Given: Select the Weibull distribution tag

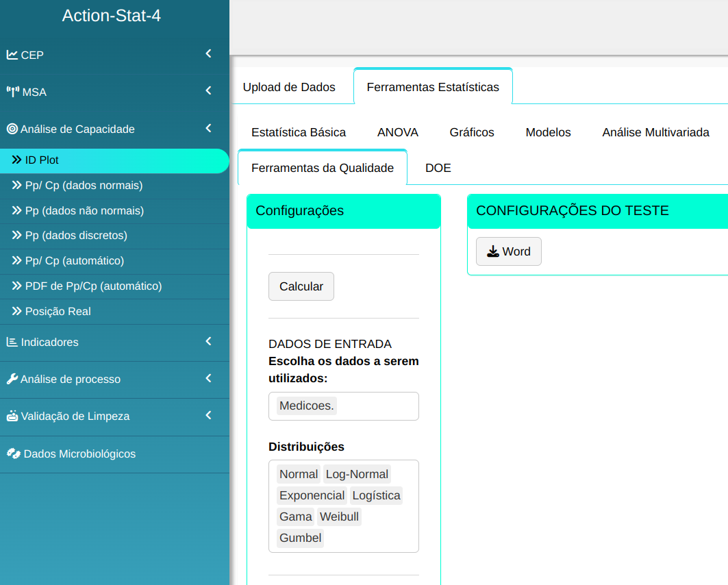Looking at the screenshot, I should [339, 516].
